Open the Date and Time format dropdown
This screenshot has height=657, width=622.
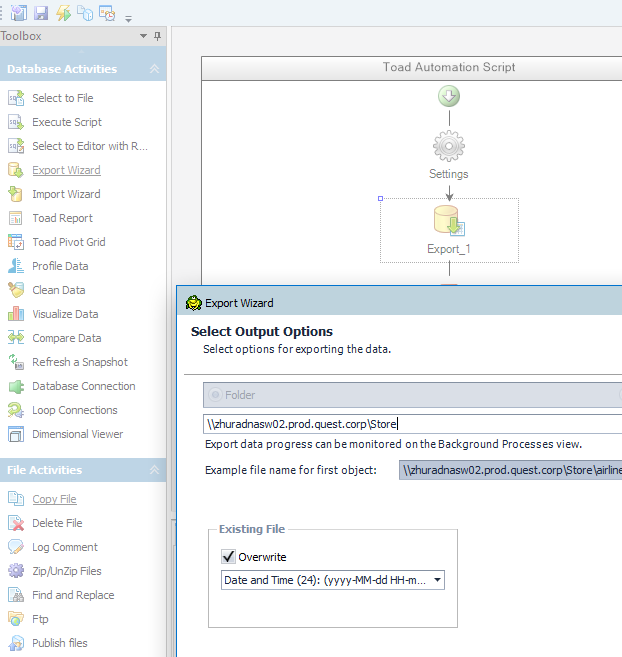click(437, 580)
